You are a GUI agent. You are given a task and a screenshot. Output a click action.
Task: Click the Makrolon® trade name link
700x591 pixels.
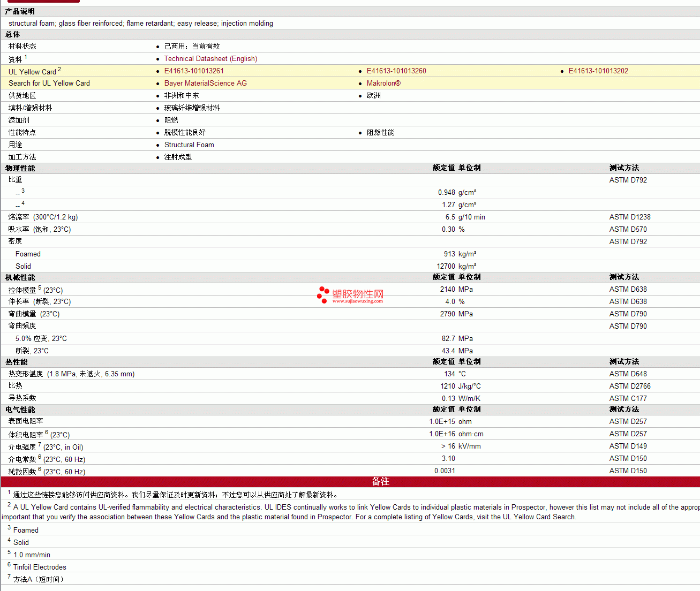[x=383, y=84]
